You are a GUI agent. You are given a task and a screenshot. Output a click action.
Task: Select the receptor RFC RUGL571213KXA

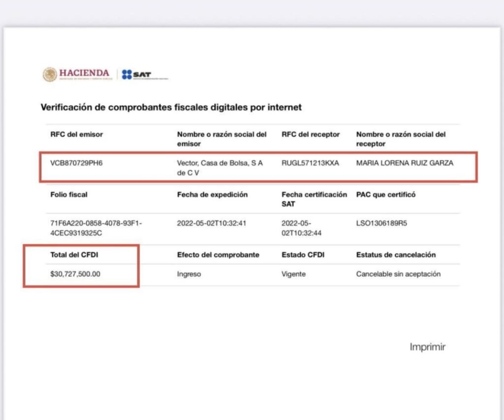pos(310,163)
